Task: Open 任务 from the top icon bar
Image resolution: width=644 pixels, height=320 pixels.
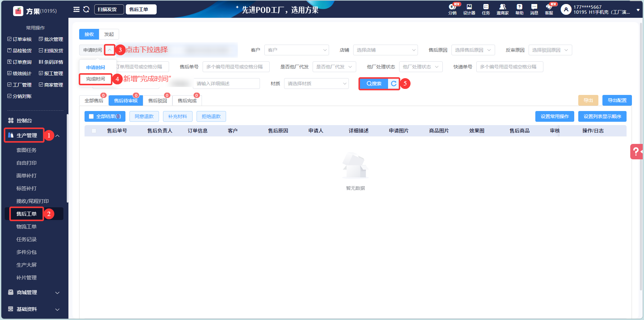Action: (x=485, y=9)
